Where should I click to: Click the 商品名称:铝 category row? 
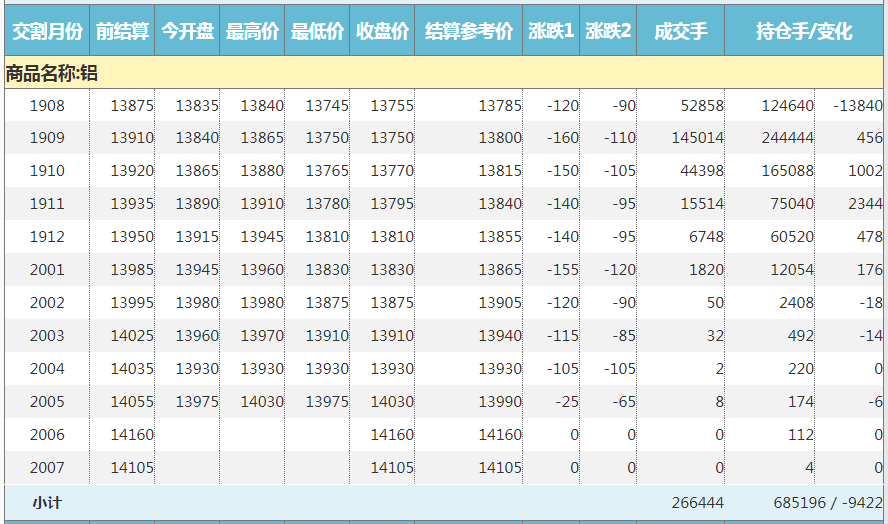coord(52,73)
